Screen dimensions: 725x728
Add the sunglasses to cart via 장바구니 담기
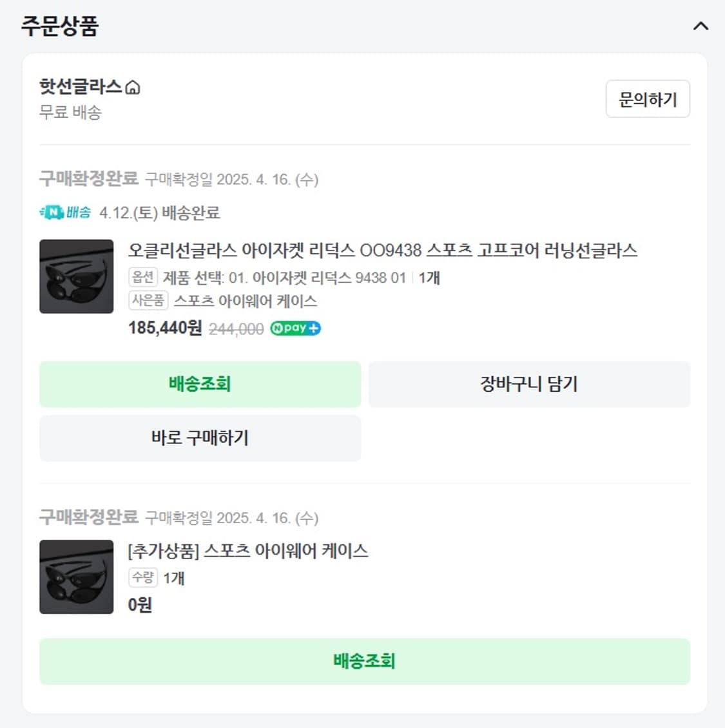528,385
